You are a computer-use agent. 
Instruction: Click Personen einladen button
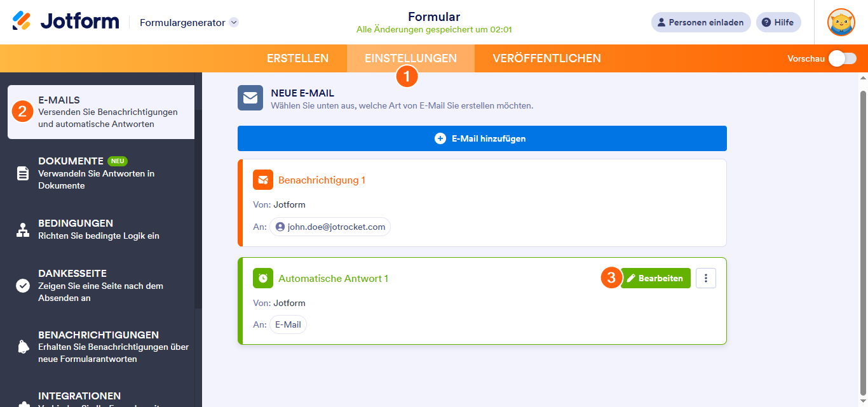[x=701, y=22]
